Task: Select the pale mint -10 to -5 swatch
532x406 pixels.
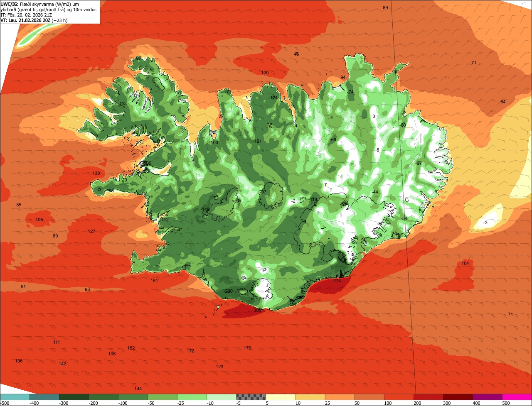Action: coord(222,397)
